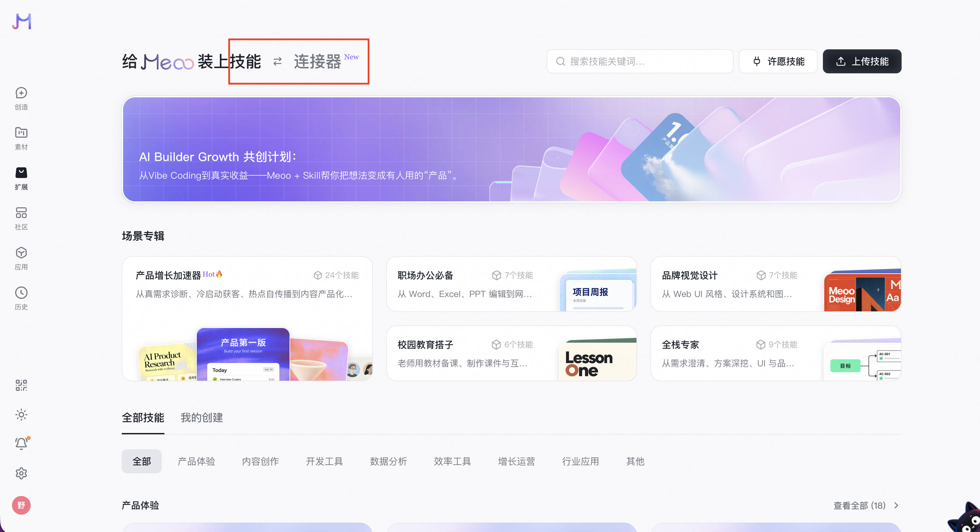
Task: Click the Lesson One preview image
Action: [x=598, y=359]
